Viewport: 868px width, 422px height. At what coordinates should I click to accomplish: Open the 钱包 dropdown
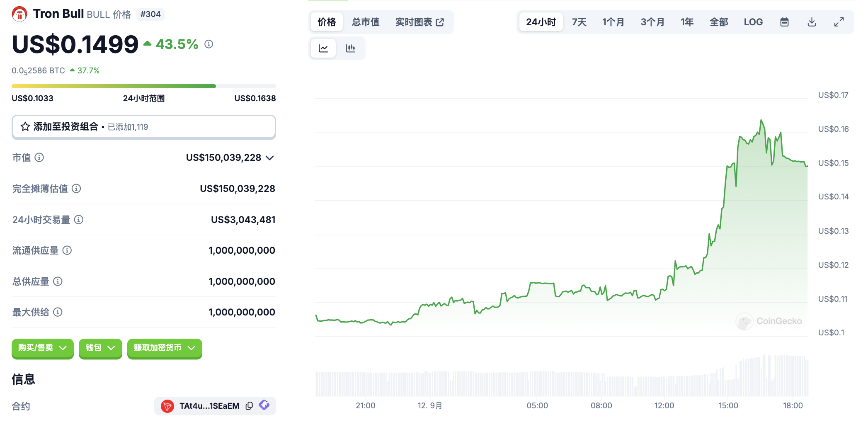[x=100, y=348]
